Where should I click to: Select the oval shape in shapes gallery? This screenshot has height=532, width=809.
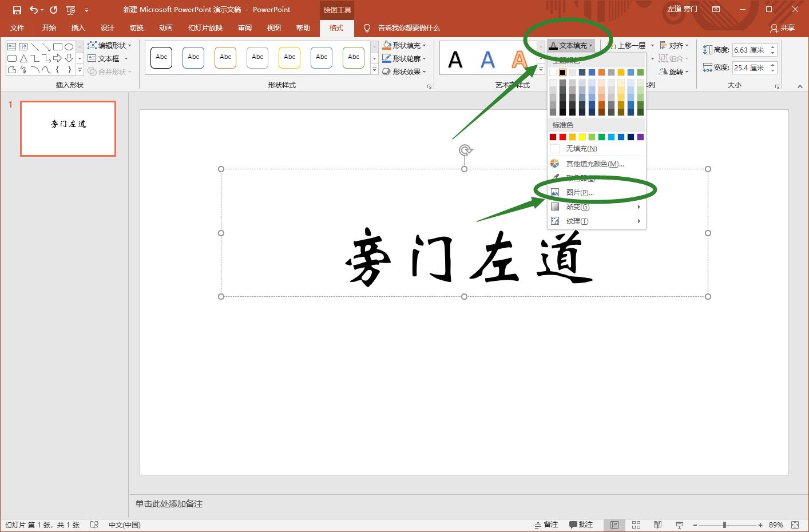tap(69, 47)
